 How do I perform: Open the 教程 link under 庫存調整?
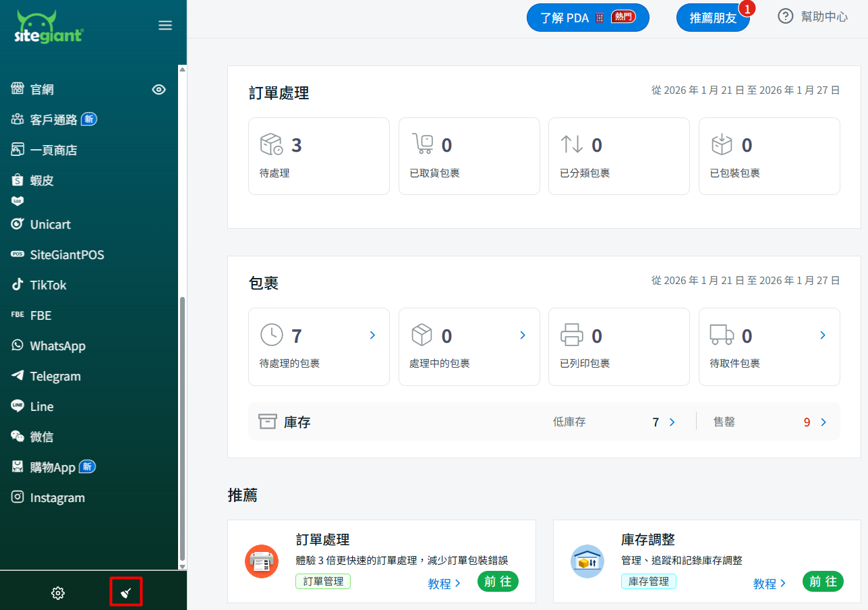click(x=769, y=584)
